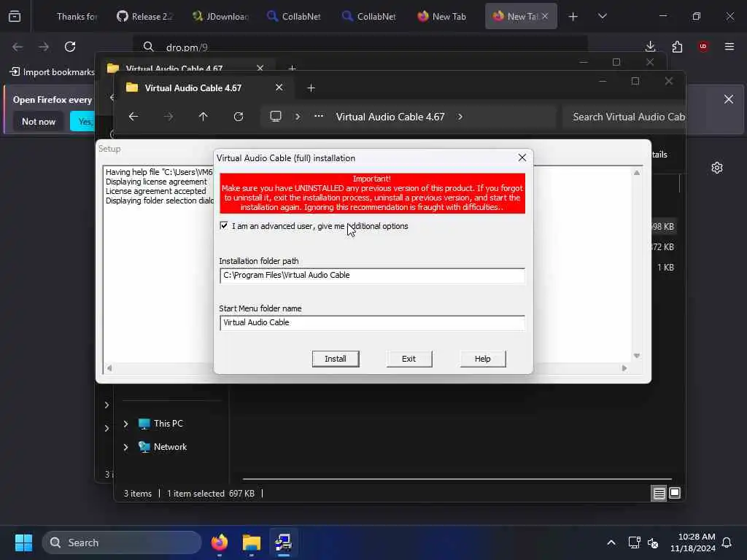This screenshot has width=747, height=560.
Task: Click the Firefox view icon
Action: click(15, 16)
